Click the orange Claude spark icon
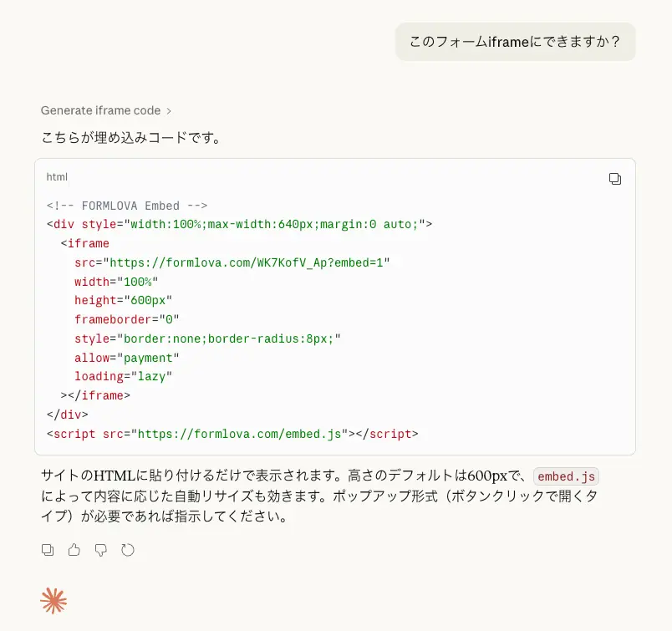672x631 pixels. tap(53, 600)
